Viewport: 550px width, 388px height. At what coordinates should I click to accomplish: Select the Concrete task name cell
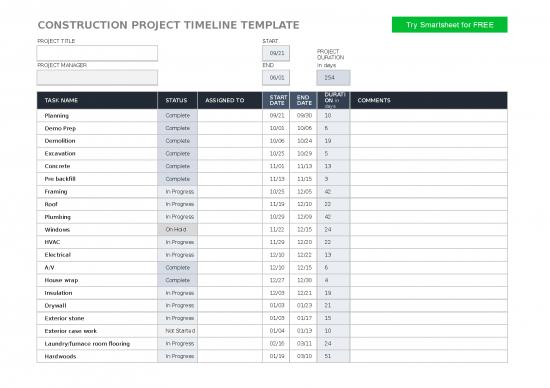click(97, 166)
